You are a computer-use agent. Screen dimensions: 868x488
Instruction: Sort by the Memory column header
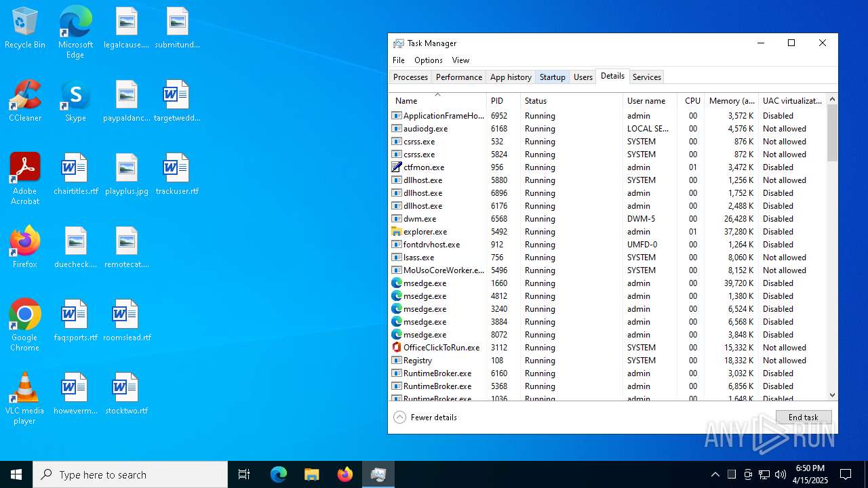732,101
